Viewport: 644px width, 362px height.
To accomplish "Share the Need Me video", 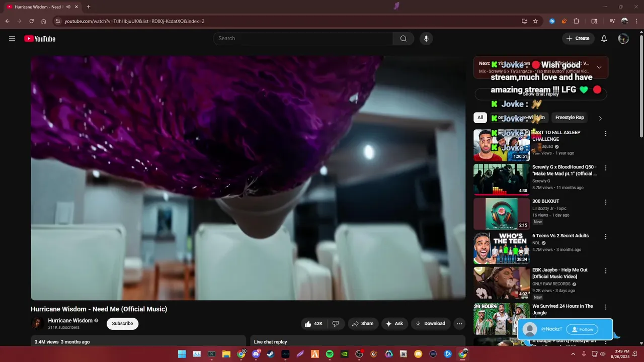I will pyautogui.click(x=362, y=323).
